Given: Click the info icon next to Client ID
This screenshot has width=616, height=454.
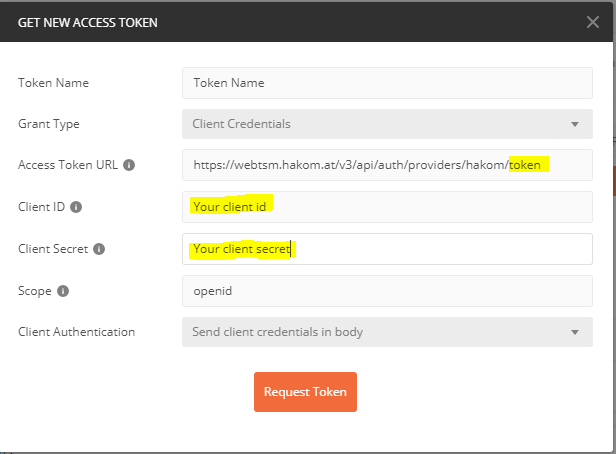Looking at the screenshot, I should click(x=76, y=207).
